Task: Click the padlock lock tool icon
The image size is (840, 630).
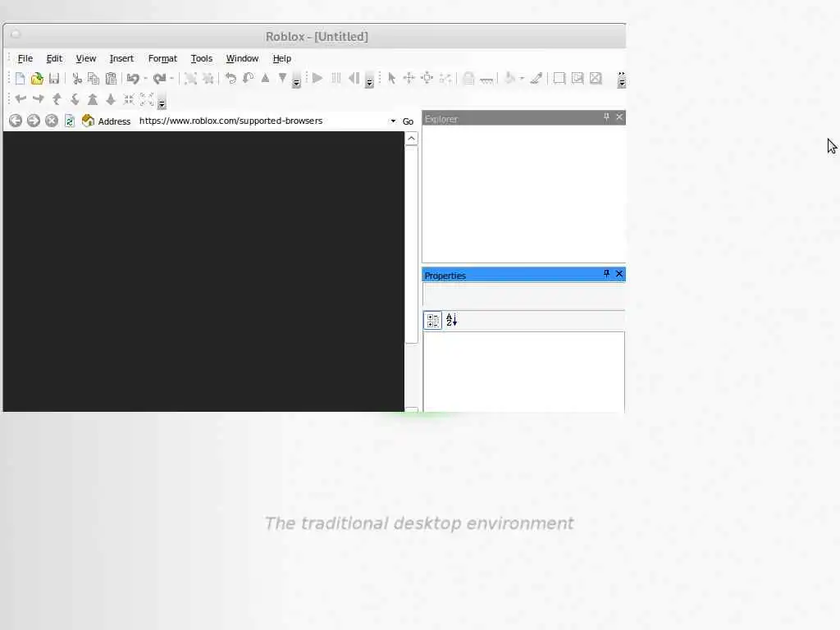Action: (x=468, y=79)
